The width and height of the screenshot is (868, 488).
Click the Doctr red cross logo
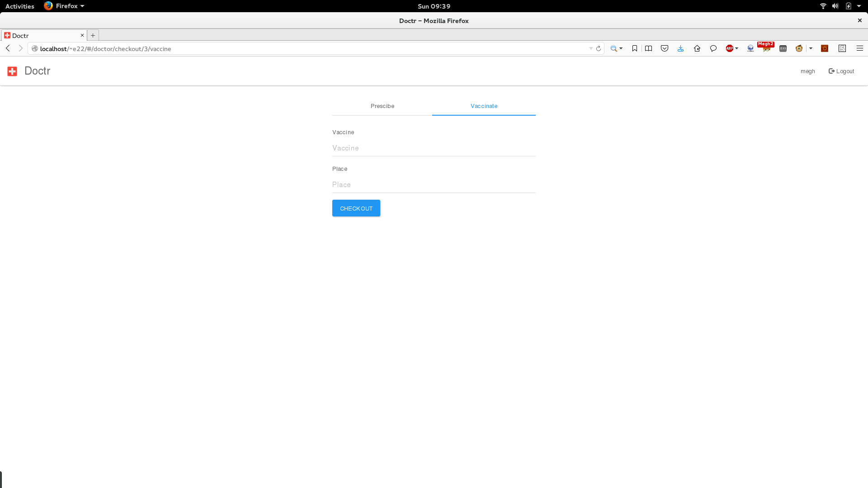12,71
